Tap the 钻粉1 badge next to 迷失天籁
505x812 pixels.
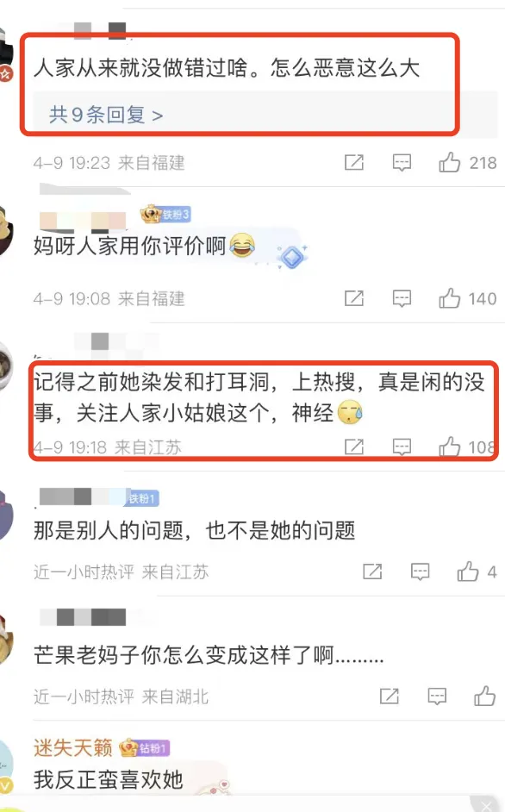(x=153, y=748)
